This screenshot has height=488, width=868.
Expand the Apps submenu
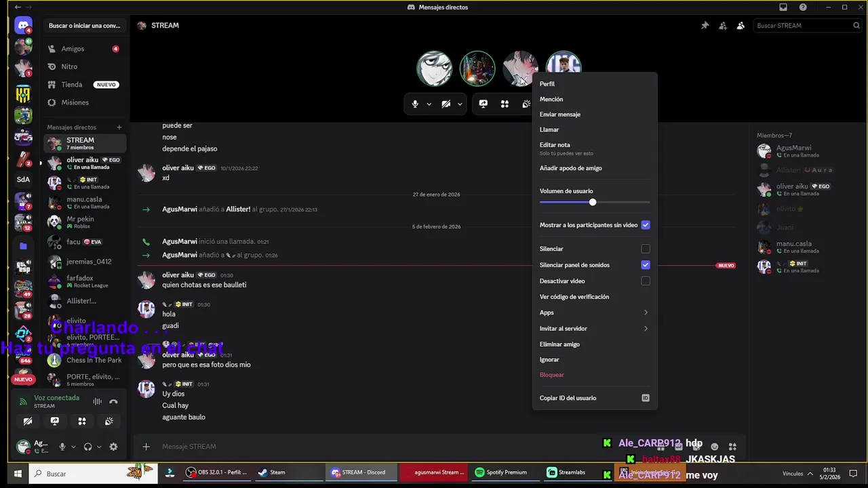(x=594, y=312)
